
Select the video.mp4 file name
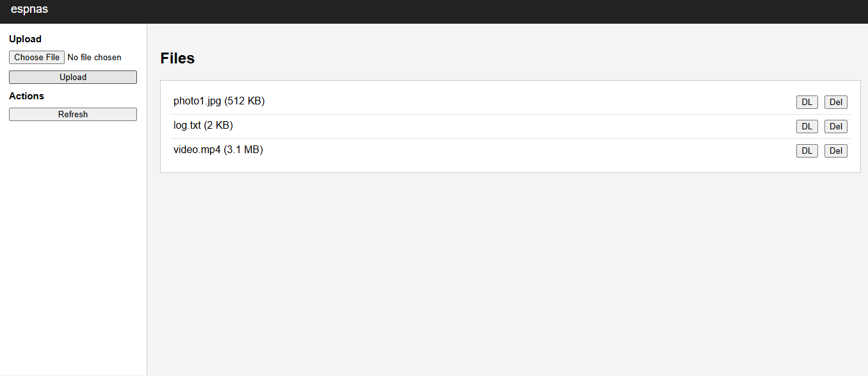point(197,150)
